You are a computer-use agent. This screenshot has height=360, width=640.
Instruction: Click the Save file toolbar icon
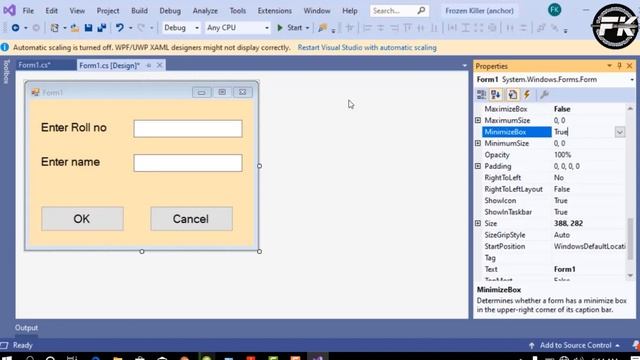(x=88, y=28)
